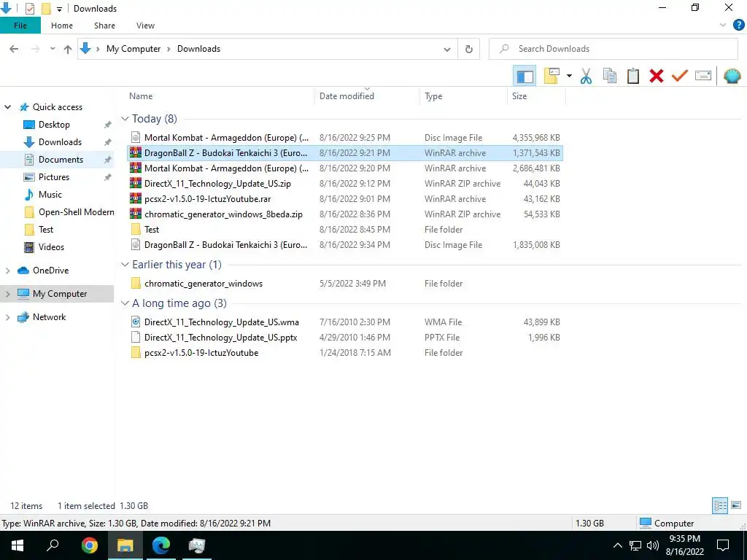Expand the OneDrive tree node
Image resolution: width=747 pixels, height=560 pixels.
click(x=7, y=271)
